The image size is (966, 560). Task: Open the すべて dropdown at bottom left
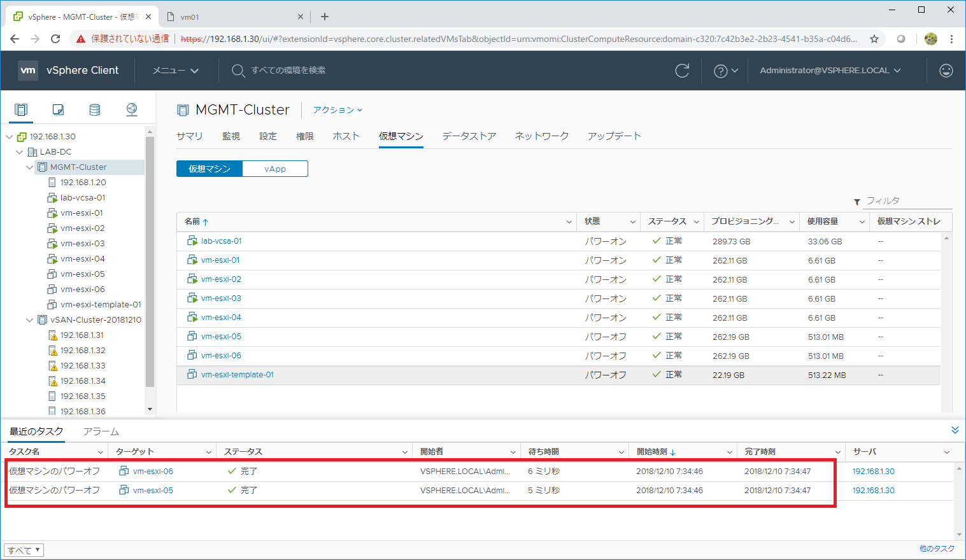point(24,550)
